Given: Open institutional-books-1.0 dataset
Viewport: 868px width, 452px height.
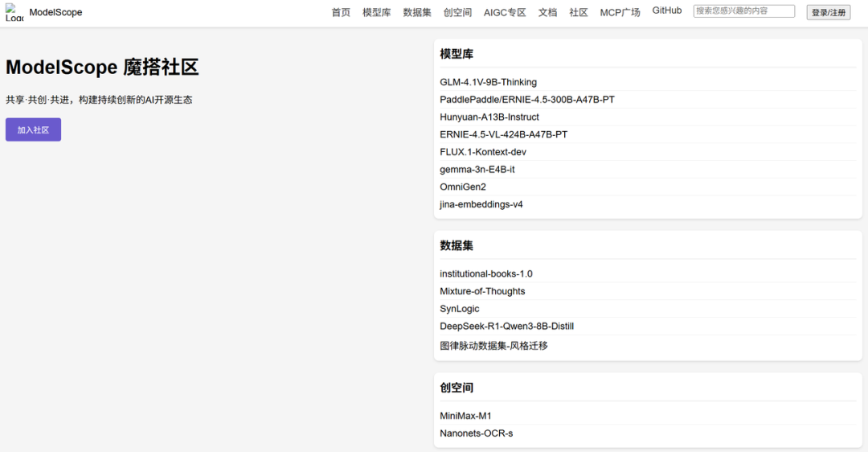Looking at the screenshot, I should point(486,273).
